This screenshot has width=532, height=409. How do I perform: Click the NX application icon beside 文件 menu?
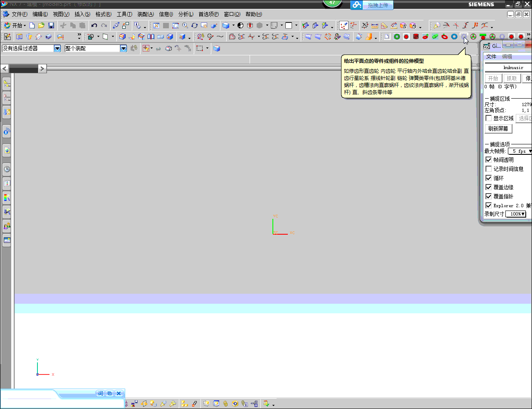(6, 14)
